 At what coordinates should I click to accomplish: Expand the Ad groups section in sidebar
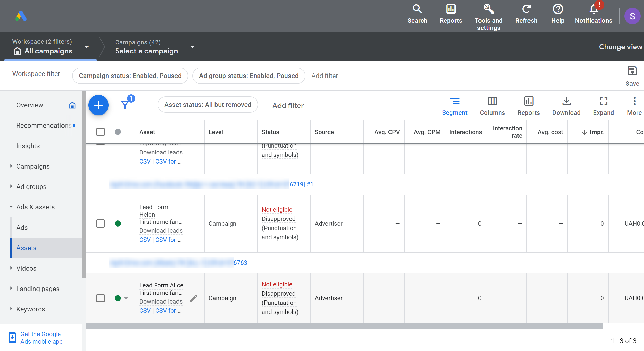click(11, 186)
